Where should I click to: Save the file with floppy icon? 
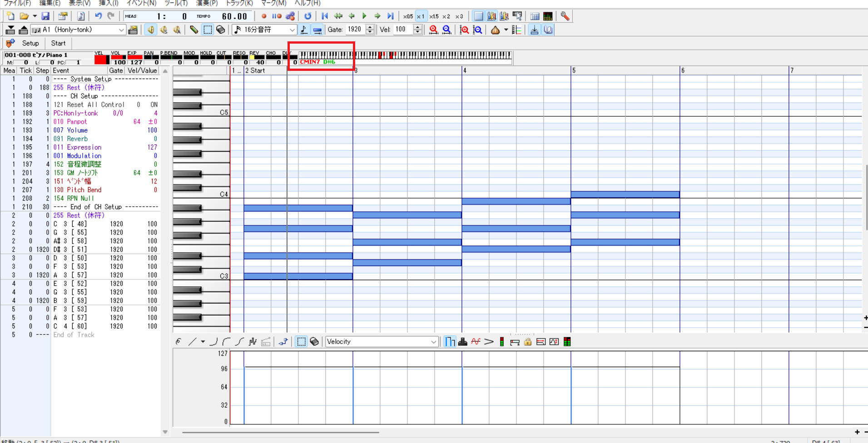point(45,16)
